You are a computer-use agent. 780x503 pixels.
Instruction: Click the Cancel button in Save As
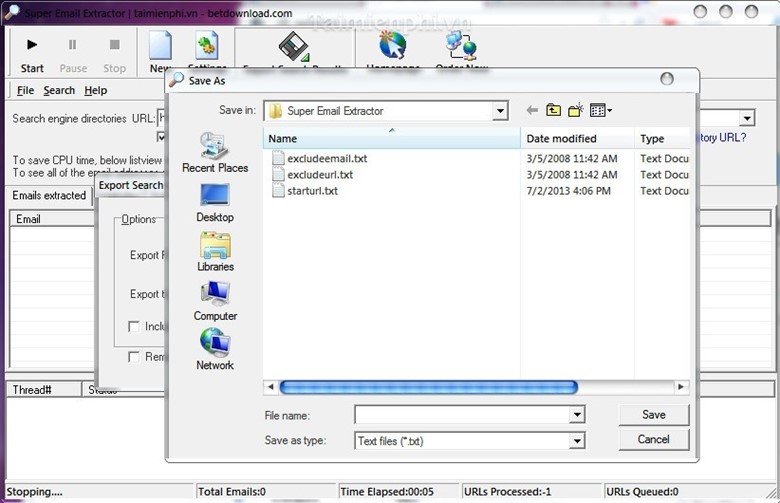654,439
